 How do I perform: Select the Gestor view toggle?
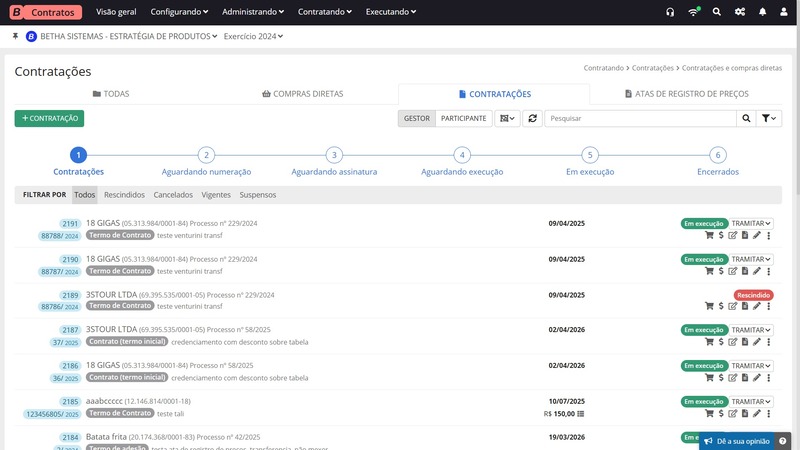pyautogui.click(x=417, y=118)
